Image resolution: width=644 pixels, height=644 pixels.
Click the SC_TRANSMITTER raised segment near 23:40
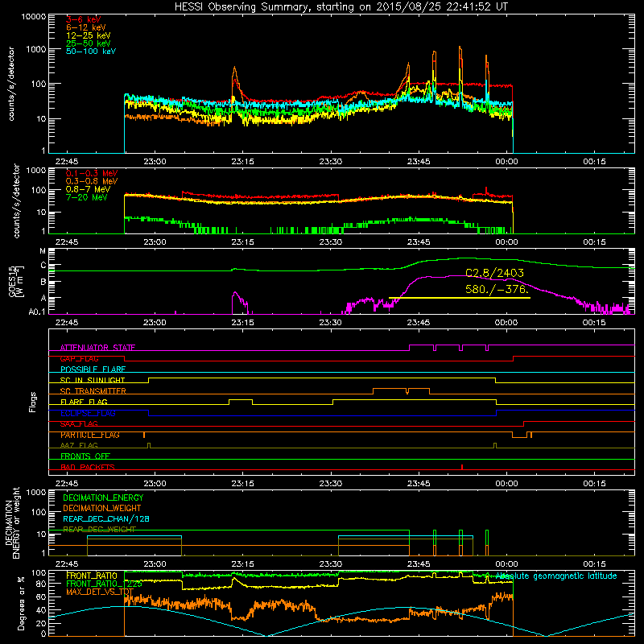click(x=401, y=389)
